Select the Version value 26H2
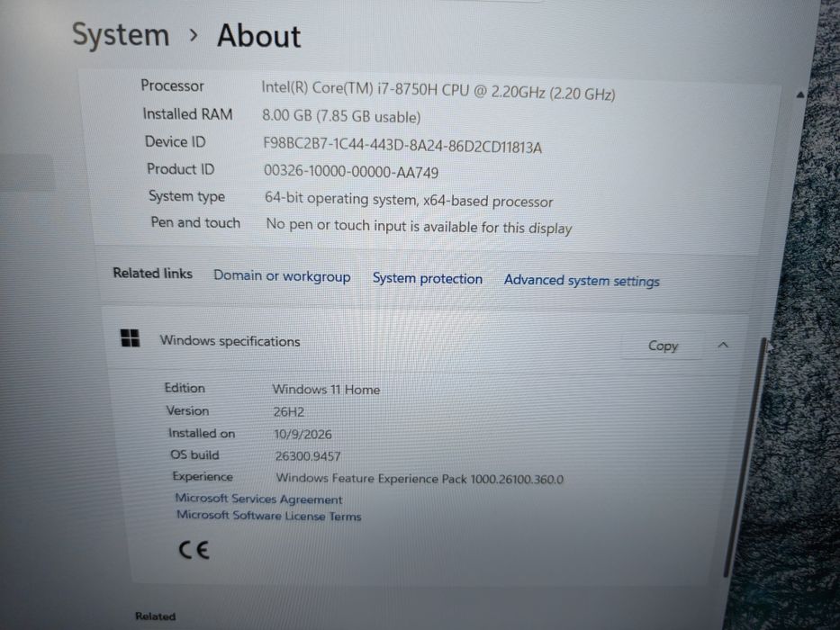The image size is (840, 630). (289, 412)
